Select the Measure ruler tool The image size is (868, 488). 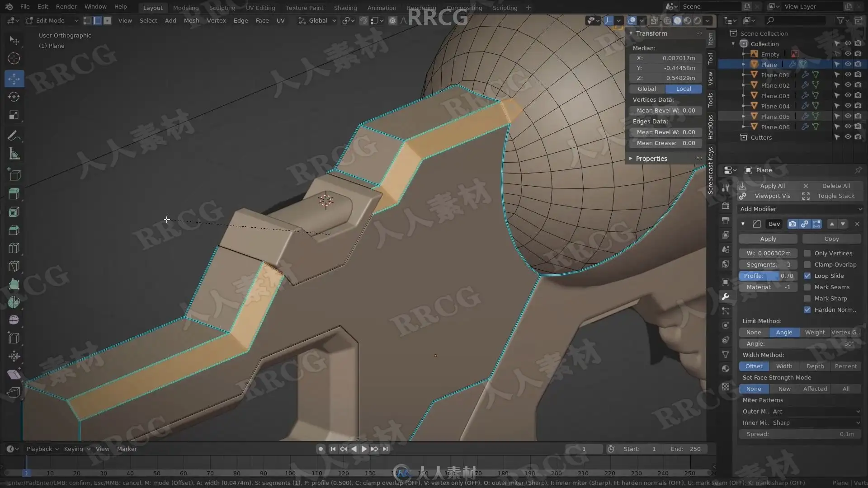[14, 155]
